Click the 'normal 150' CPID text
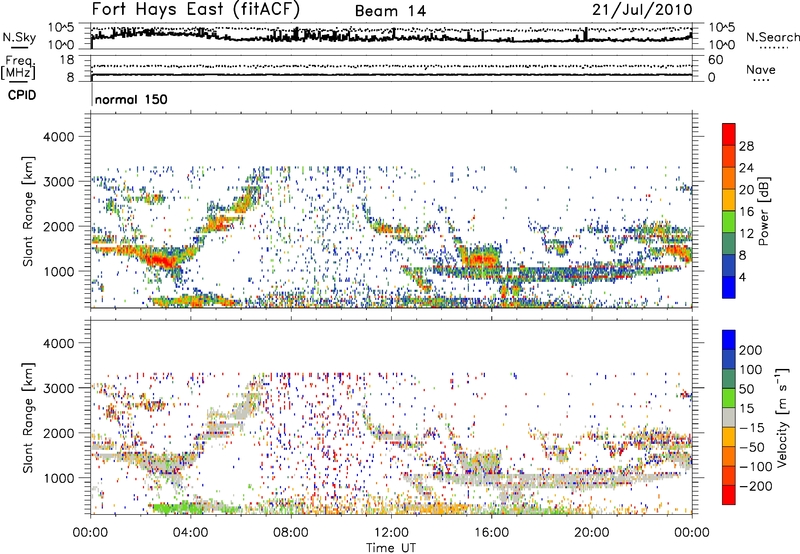This screenshot has width=800, height=554. 131,99
